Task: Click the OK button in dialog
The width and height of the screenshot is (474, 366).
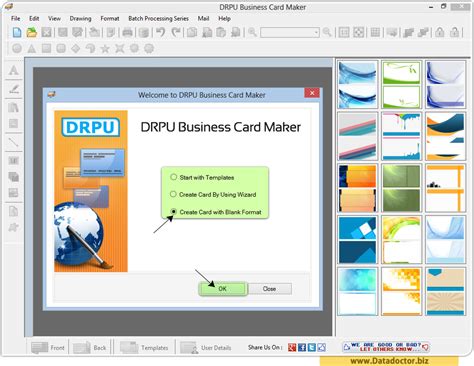Action: [x=223, y=289]
